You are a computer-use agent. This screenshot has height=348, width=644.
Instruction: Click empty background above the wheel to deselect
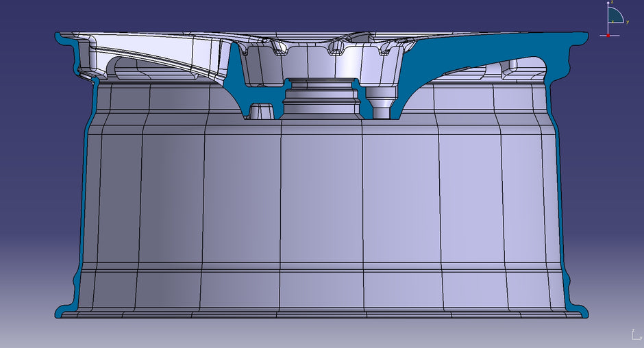pyautogui.click(x=322, y=14)
